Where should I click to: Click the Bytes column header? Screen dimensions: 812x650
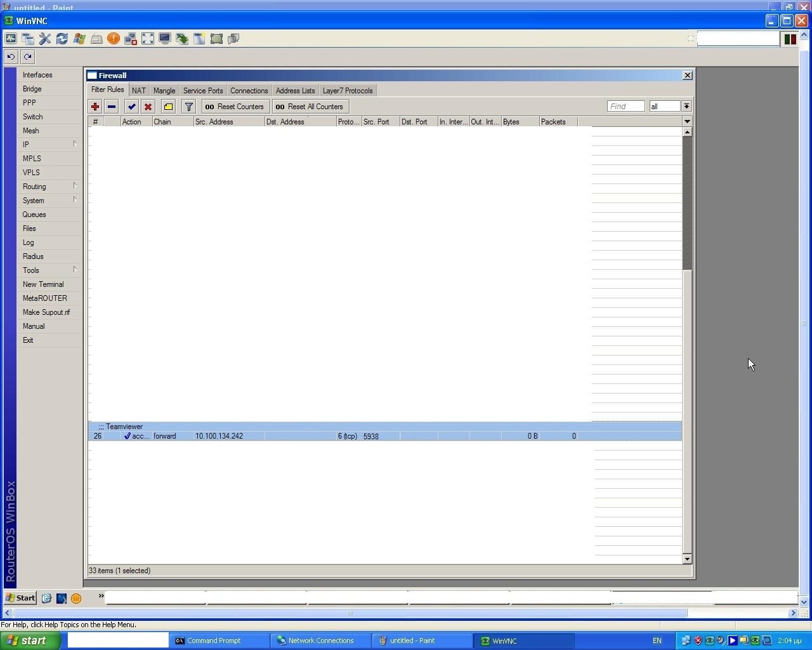point(520,122)
